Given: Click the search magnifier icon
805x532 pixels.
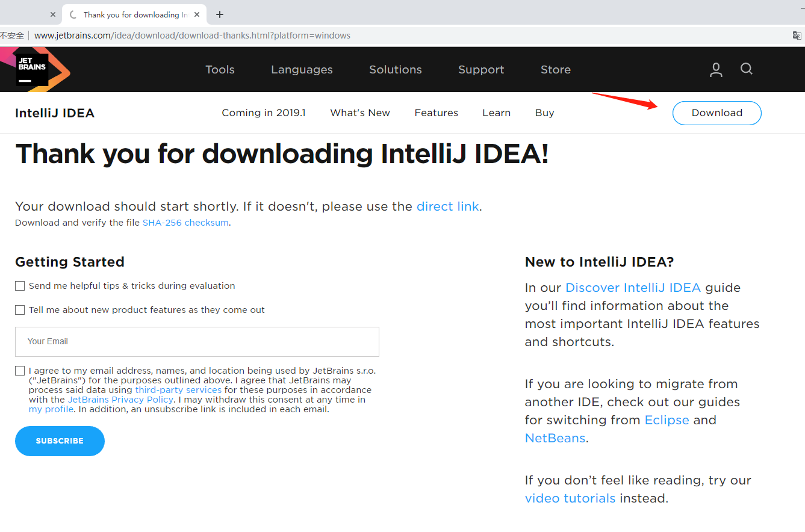Looking at the screenshot, I should (747, 69).
